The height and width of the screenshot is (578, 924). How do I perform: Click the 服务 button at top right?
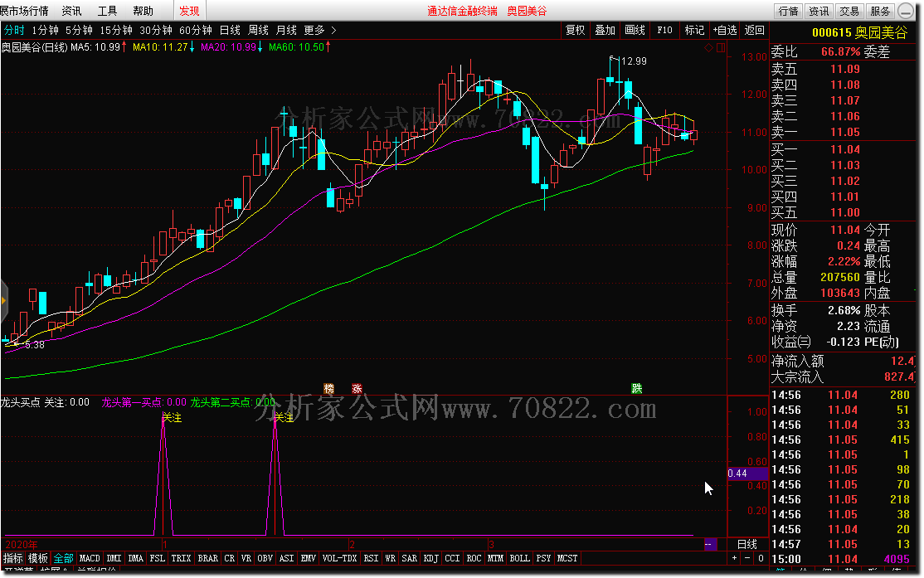[880, 11]
